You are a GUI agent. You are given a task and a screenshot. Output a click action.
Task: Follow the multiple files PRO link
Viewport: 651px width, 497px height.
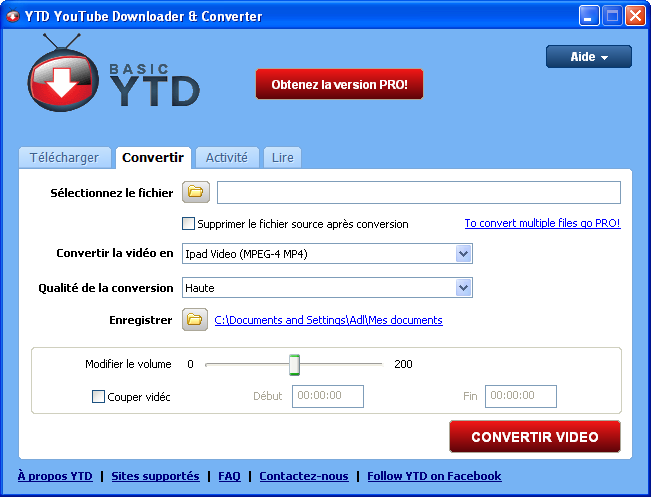542,223
